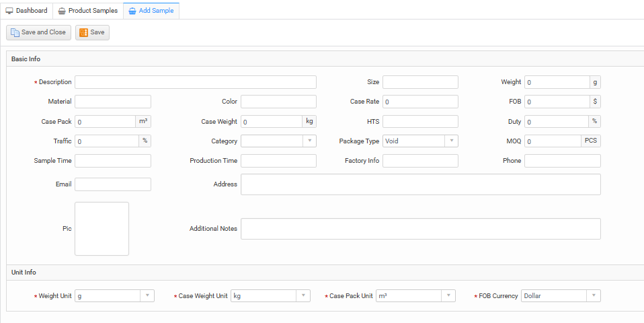Switch to the Dashboard tab

tap(27, 11)
